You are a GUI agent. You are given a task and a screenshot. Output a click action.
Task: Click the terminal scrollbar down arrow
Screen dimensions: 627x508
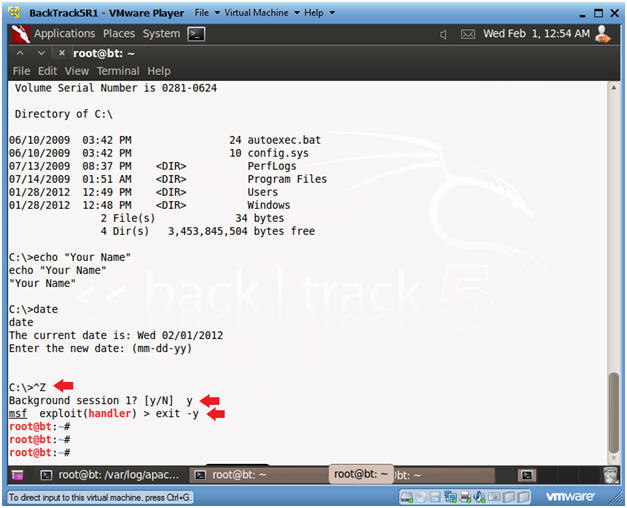[x=613, y=458]
